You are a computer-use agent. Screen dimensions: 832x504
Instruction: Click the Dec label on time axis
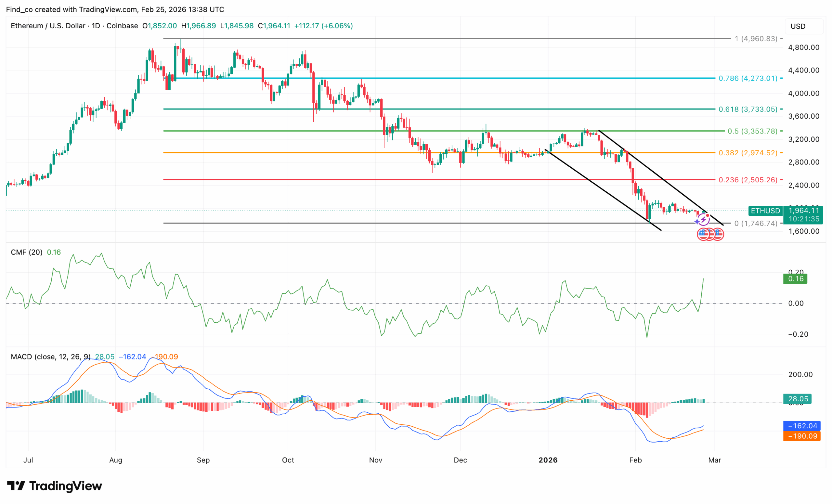tap(460, 460)
